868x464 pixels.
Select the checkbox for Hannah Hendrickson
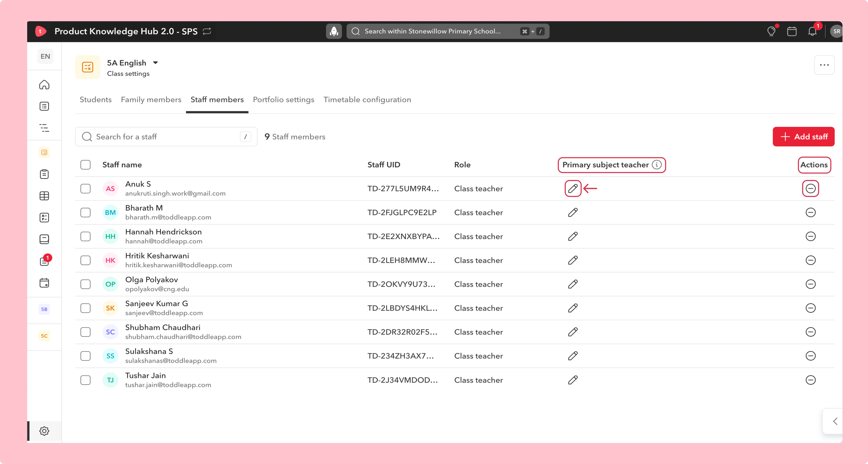(86, 236)
